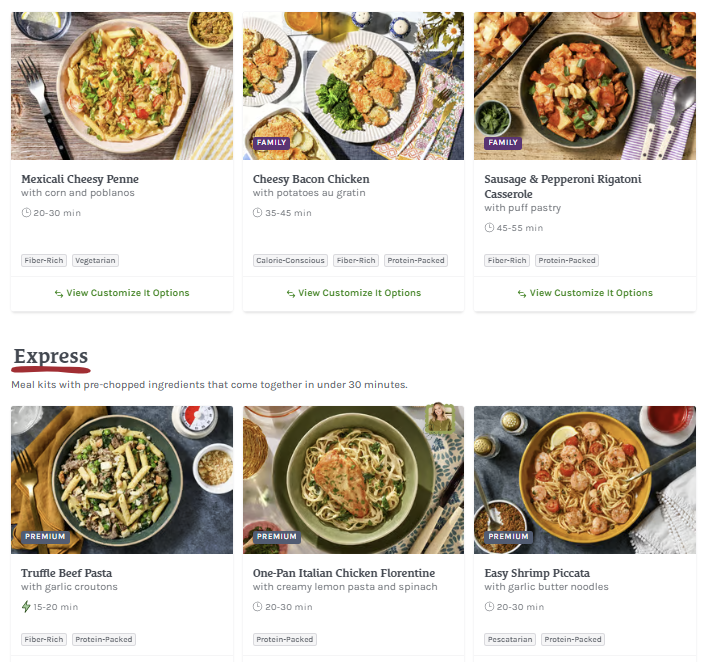Click the Calorie-Conscious tag on Cheesy Bacon Chicken

tap(290, 260)
